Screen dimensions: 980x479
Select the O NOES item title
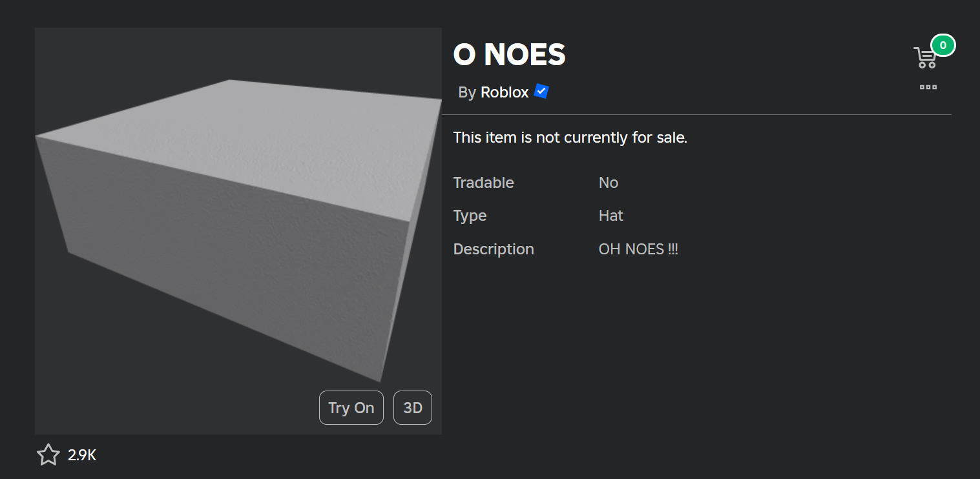[509, 55]
